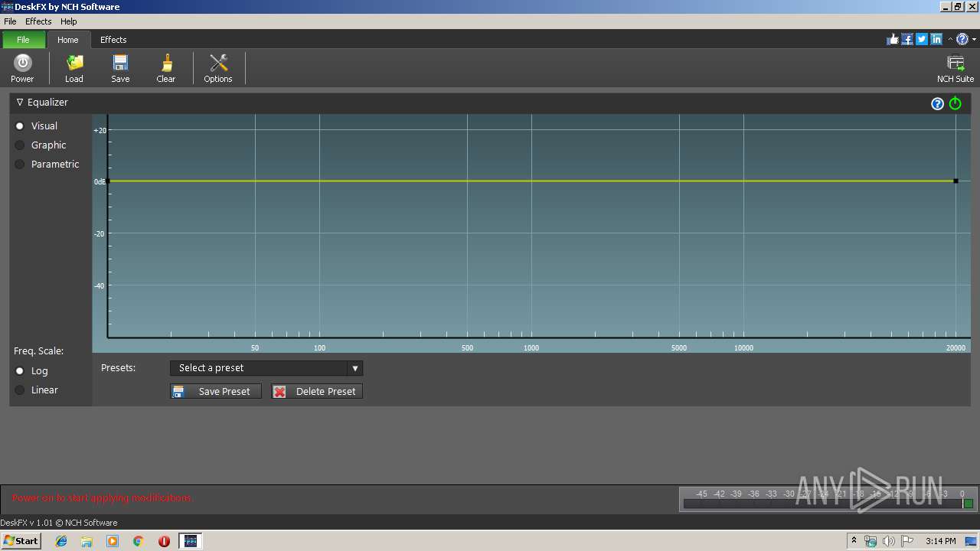Choose the Log frequency scale
980x551 pixels.
31,370
